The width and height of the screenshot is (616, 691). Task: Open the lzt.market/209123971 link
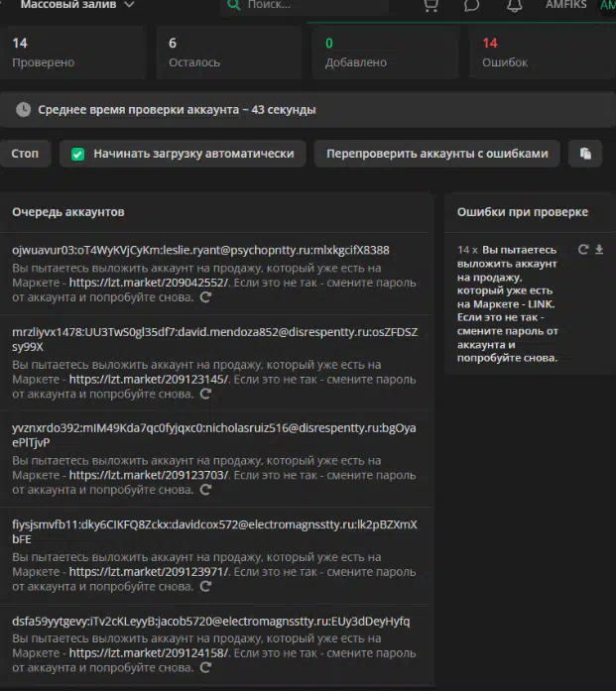[x=149, y=571]
